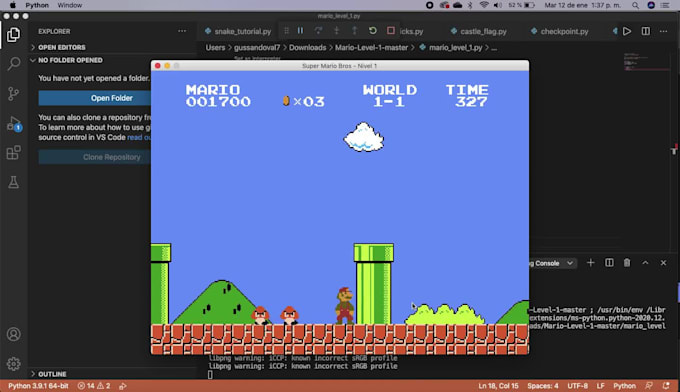Viewport: 680px width, 392px height.
Task: Grab the debug toolbar drag handle
Action: tap(286, 31)
